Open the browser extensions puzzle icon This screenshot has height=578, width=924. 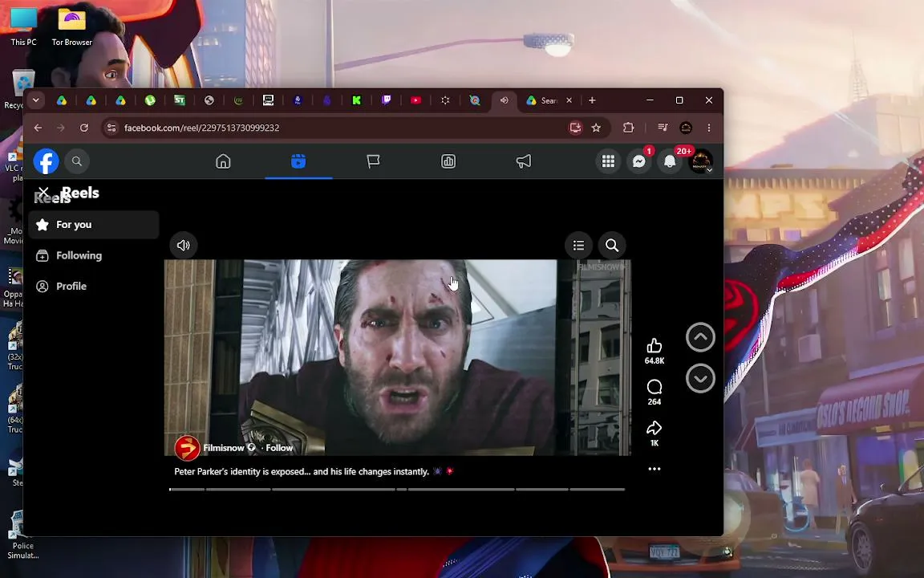tap(628, 128)
